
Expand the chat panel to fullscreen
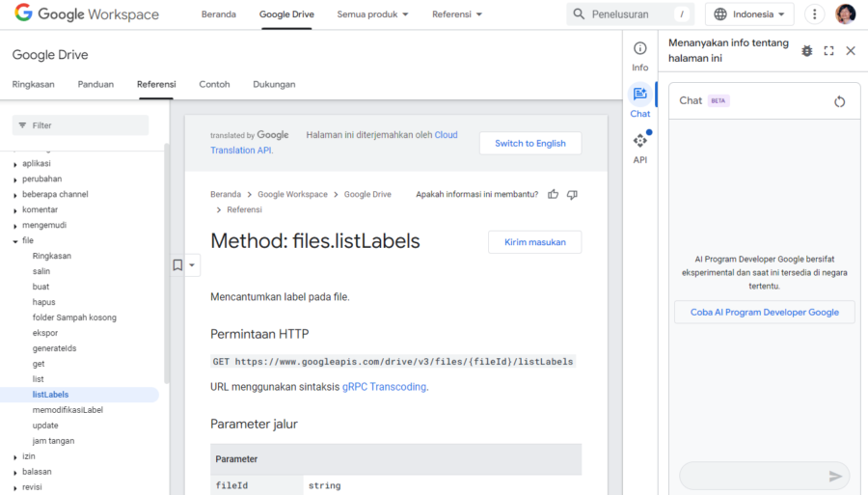click(x=828, y=51)
